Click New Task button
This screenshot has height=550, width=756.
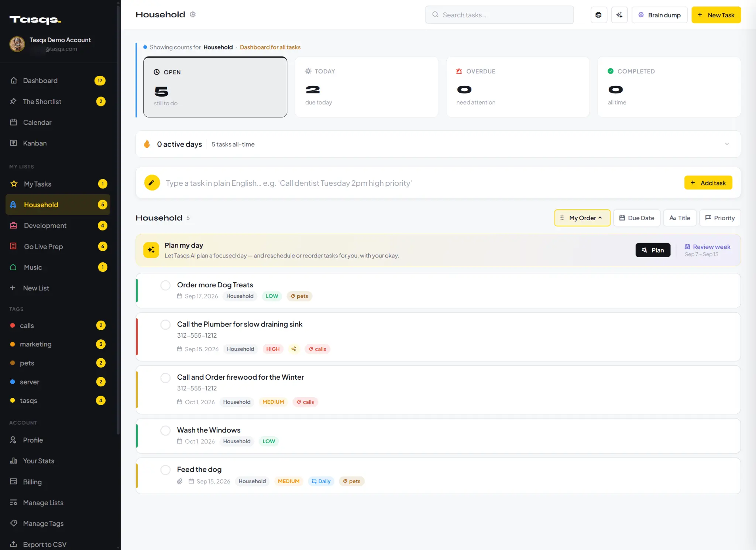716,15
